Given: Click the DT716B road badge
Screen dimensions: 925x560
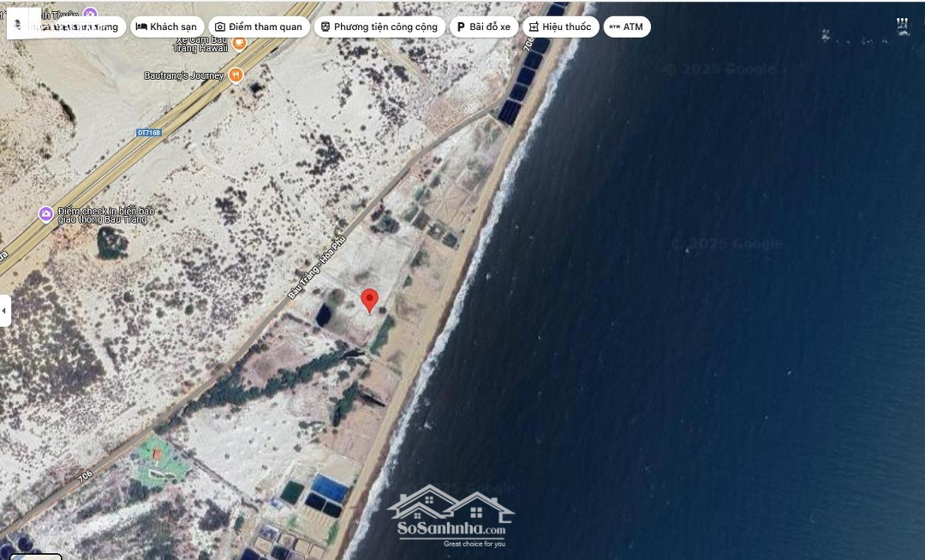Looking at the screenshot, I should [148, 133].
